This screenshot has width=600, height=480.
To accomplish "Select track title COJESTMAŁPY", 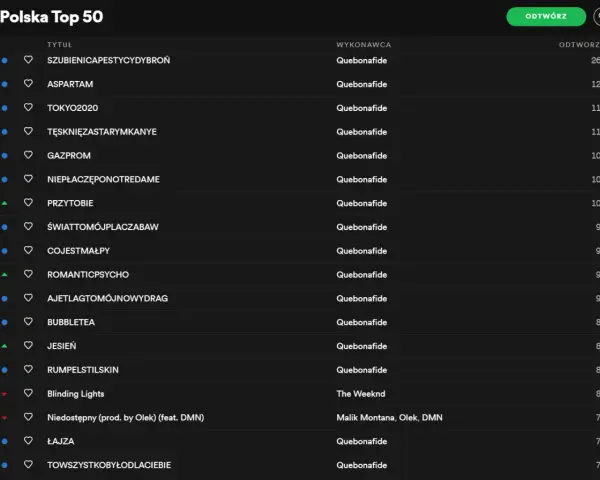I will (x=78, y=251).
